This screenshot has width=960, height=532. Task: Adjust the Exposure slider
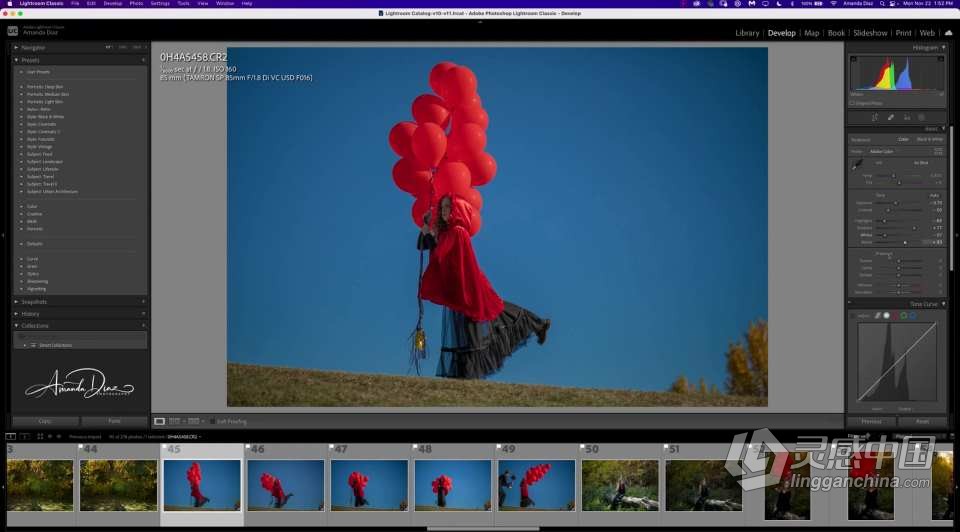(x=895, y=202)
